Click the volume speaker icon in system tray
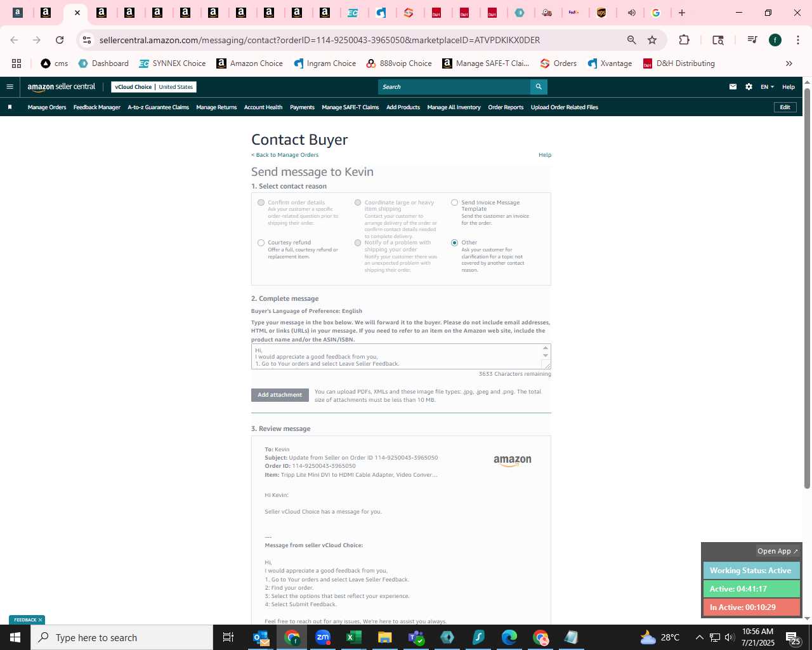The image size is (812, 650). click(x=730, y=637)
